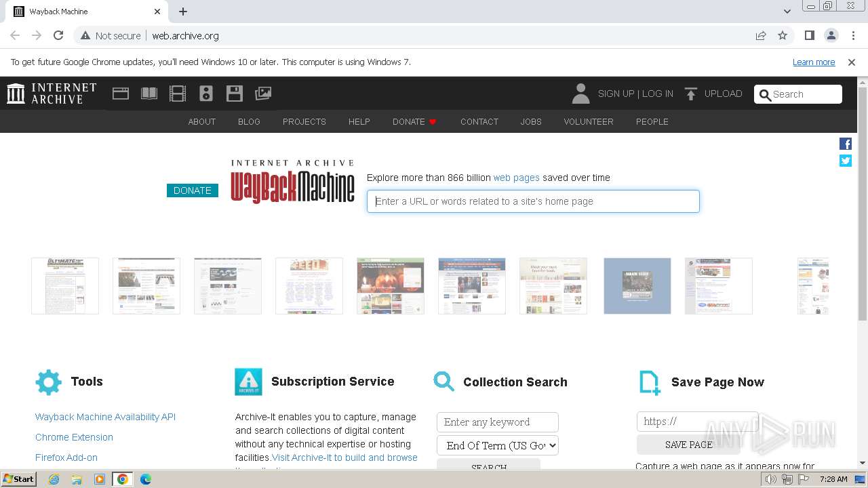Screen dimensions: 868x488
Task: Reload the page in Chrome
Action: pos(58,35)
